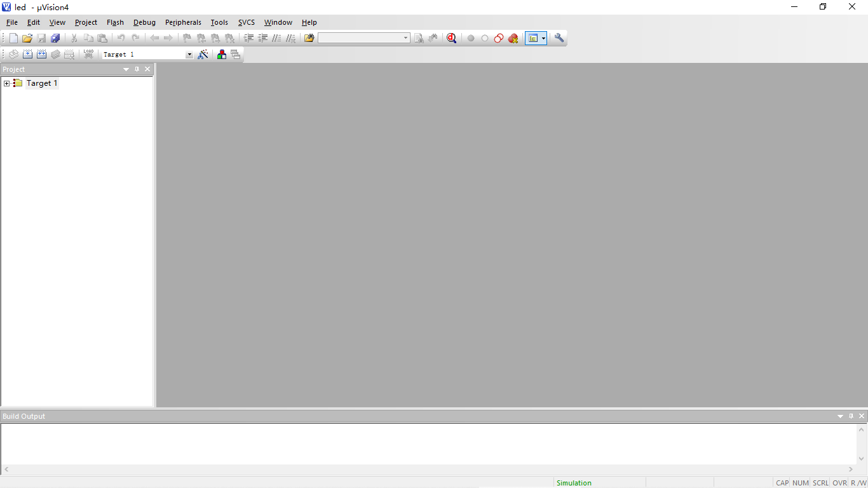Open the Peripherals menu
This screenshot has height=488, width=868.
pos(183,22)
